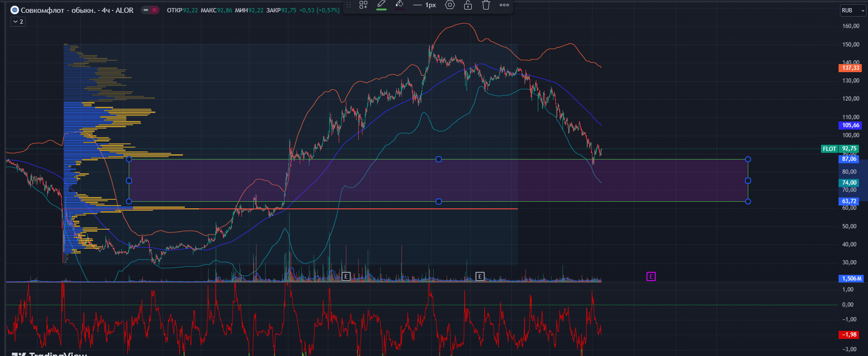The image size is (868, 356).
Task: Click the red -1,98 oscillator value label
Action: 849,335
